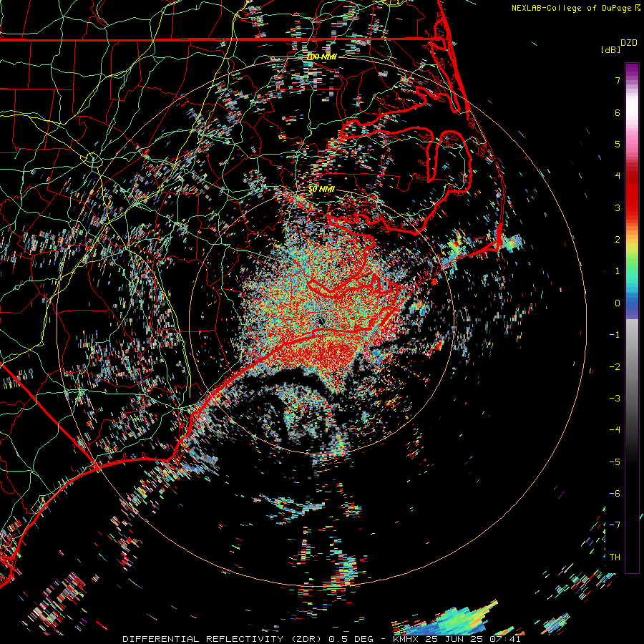Screen dimensions: 644x644
Task: Click the -7 dB scale label
Action: [615, 525]
